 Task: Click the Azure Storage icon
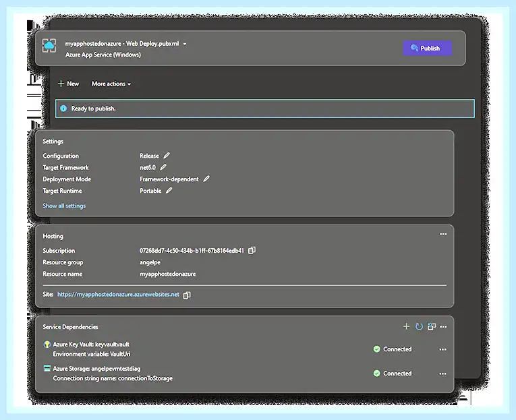click(x=47, y=368)
